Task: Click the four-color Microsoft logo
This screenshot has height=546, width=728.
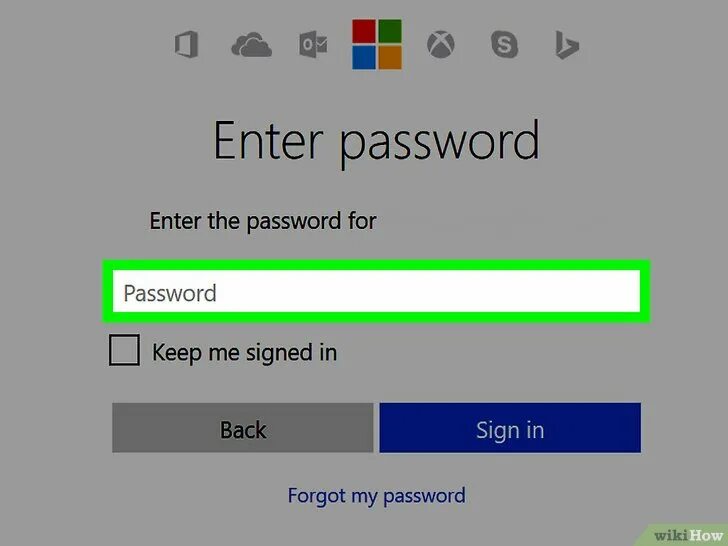Action: 377,44
